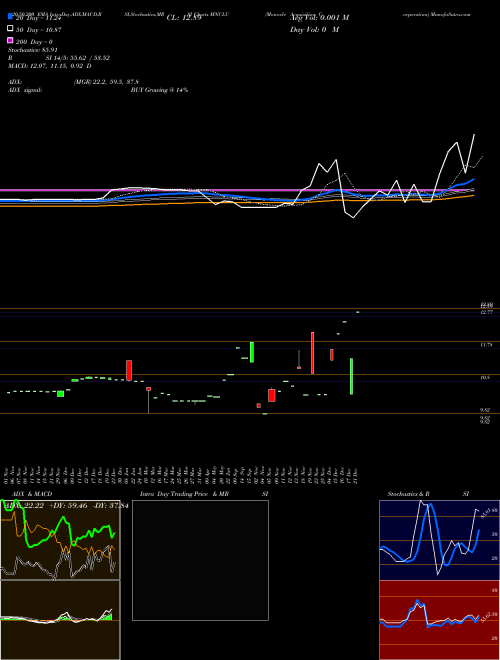Image resolution: width=500 pixels, height=660 pixels.
Task: Click the 'MACD: 12.07, 11.15, 0.92 D' reading
Action: (x=50, y=66)
